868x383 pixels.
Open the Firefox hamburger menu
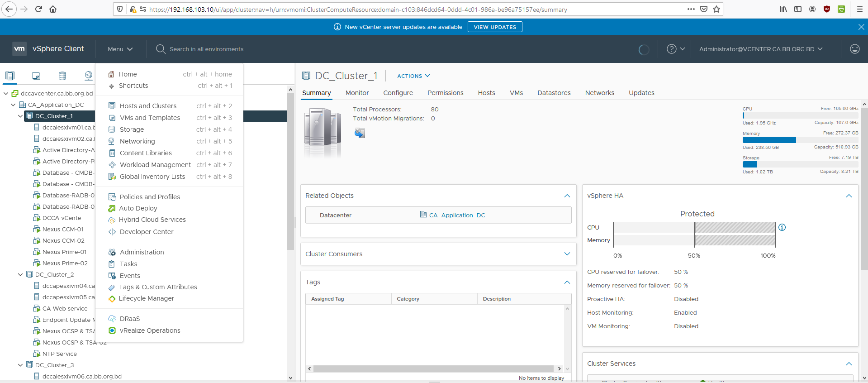point(860,9)
